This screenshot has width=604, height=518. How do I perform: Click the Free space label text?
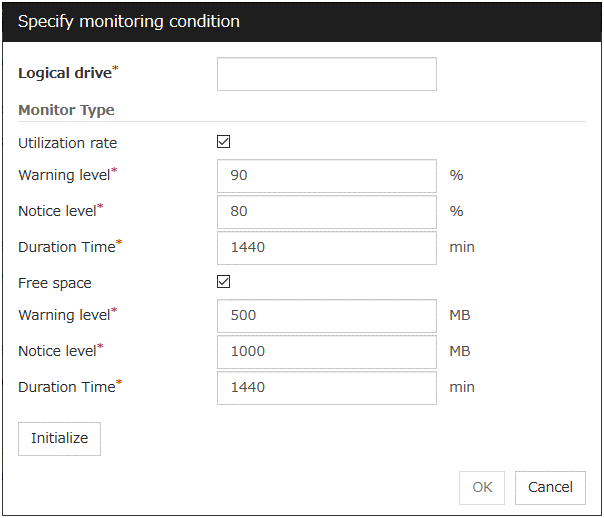click(55, 283)
